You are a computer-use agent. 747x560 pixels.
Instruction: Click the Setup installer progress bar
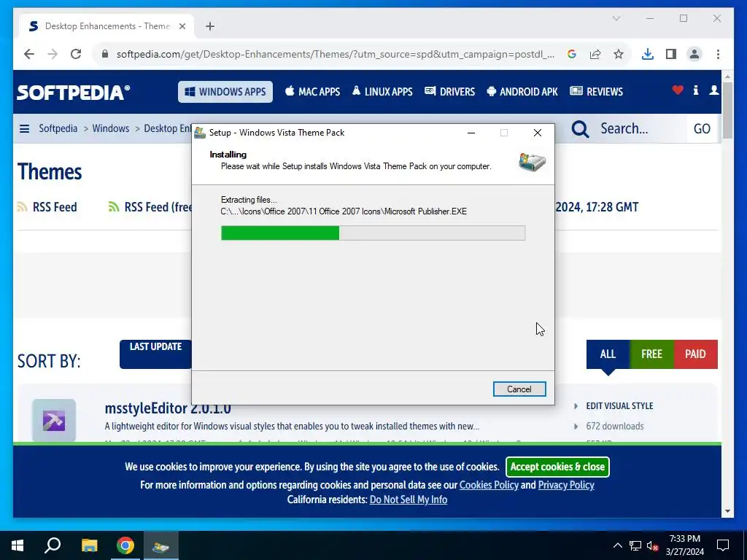[373, 233]
